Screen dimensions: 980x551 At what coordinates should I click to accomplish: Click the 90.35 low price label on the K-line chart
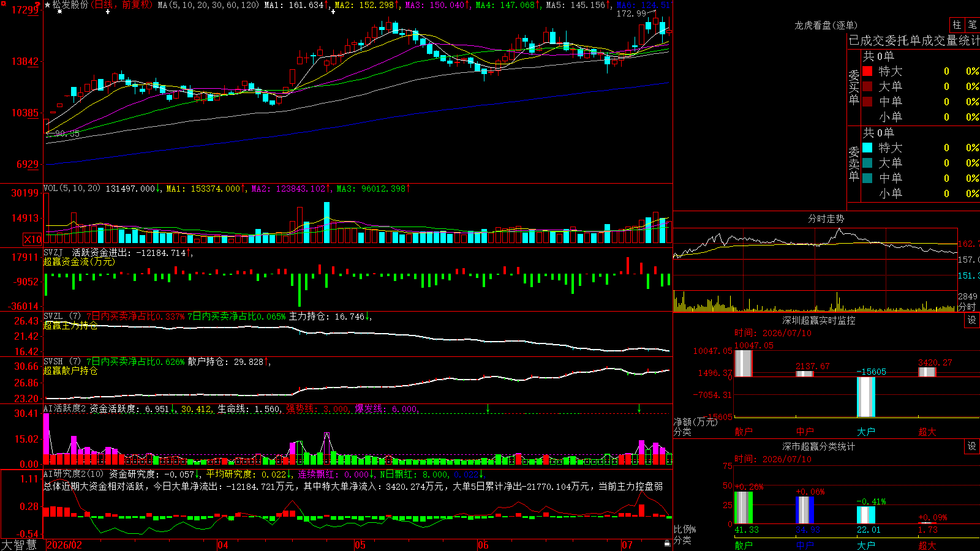(67, 133)
